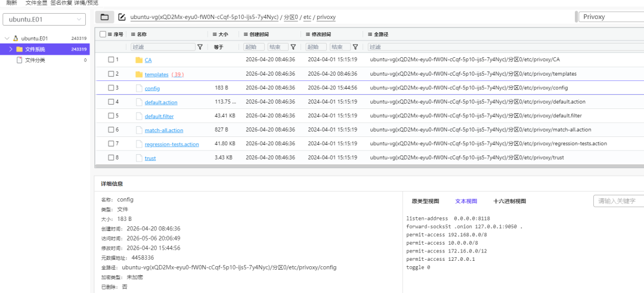Expand the 文件系统 tree node
This screenshot has height=293, width=644.
click(11, 49)
